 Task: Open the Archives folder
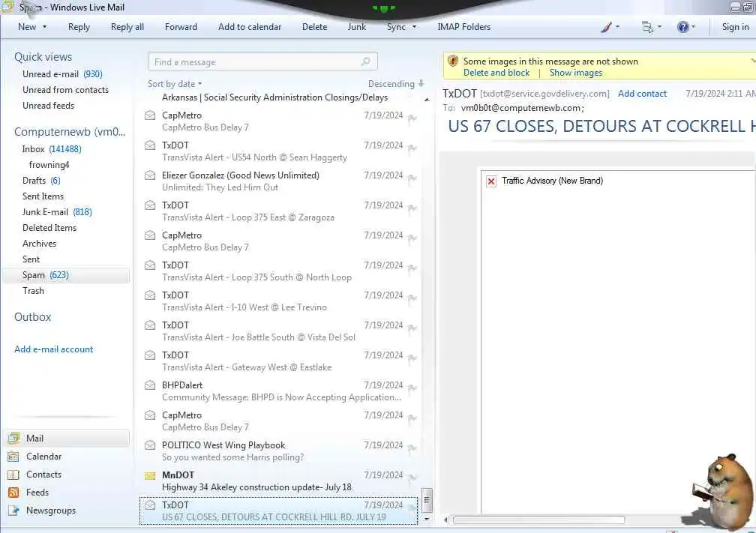39,244
